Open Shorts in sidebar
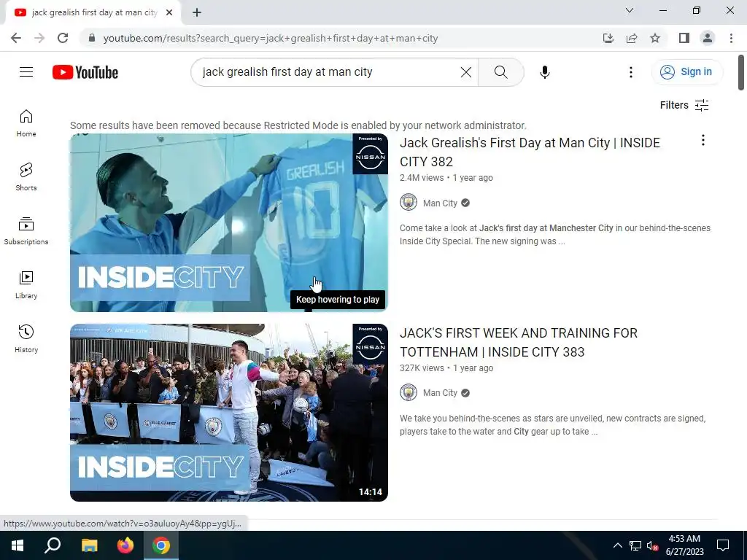 [x=26, y=177]
